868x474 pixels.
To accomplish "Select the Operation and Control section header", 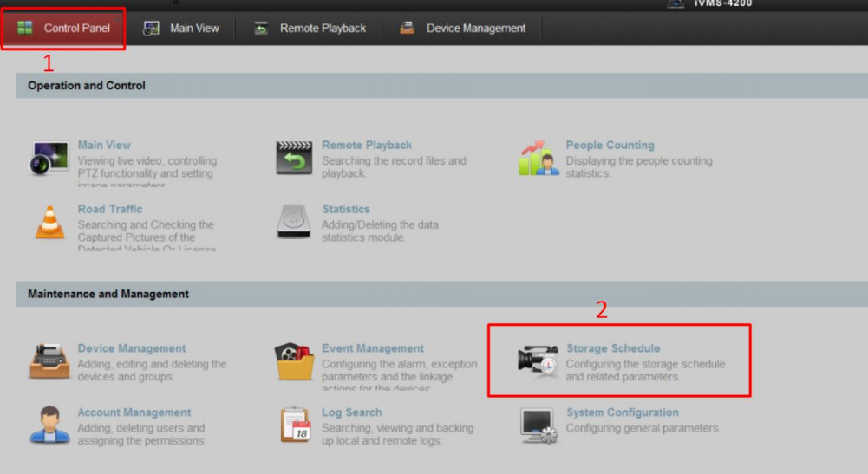I will click(x=87, y=86).
